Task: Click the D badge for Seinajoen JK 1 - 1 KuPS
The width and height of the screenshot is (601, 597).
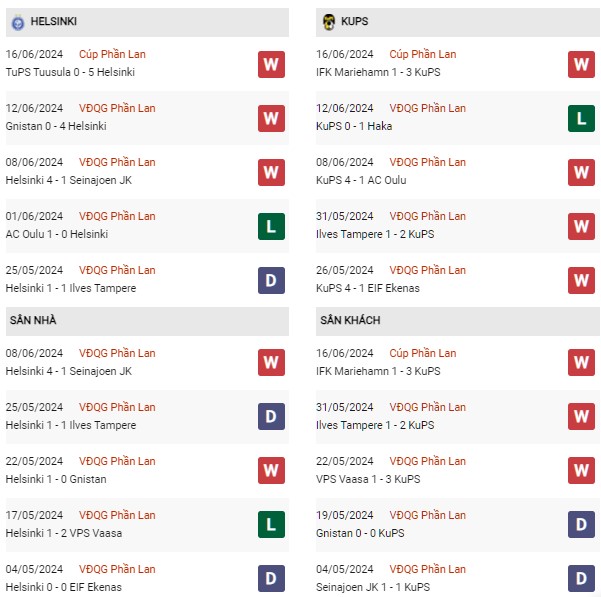Action: pyautogui.click(x=581, y=579)
